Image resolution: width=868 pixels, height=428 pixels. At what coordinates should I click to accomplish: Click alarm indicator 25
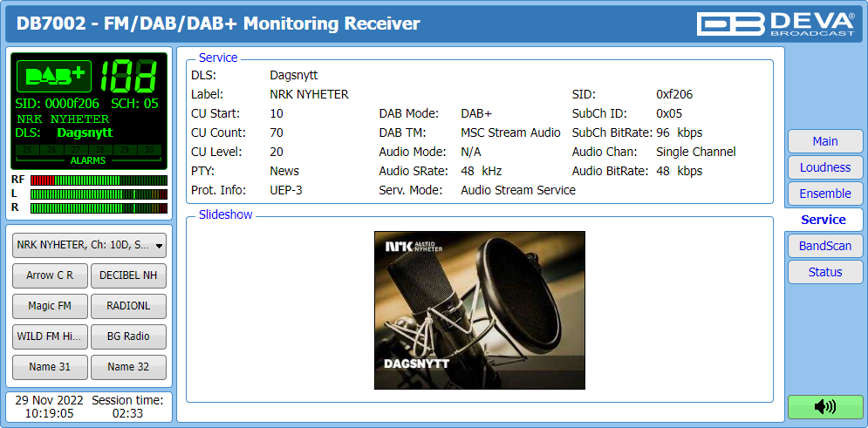click(x=26, y=150)
